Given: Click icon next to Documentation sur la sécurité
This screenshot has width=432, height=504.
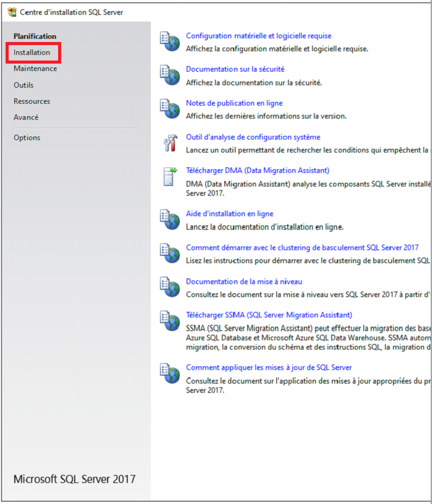Looking at the screenshot, I should 169,75.
